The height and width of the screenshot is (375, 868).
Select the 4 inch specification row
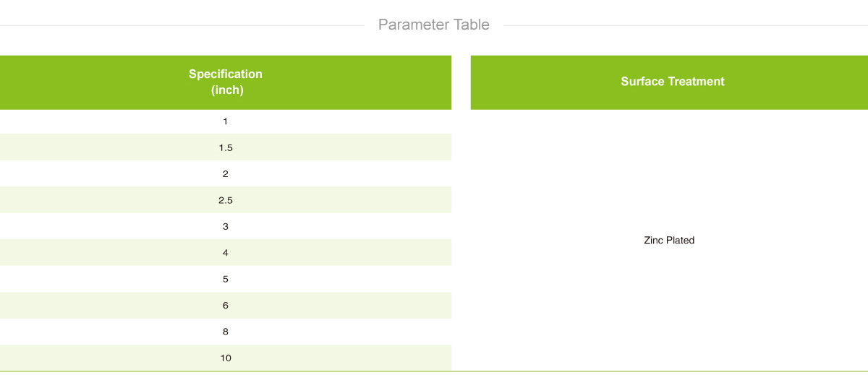[226, 253]
